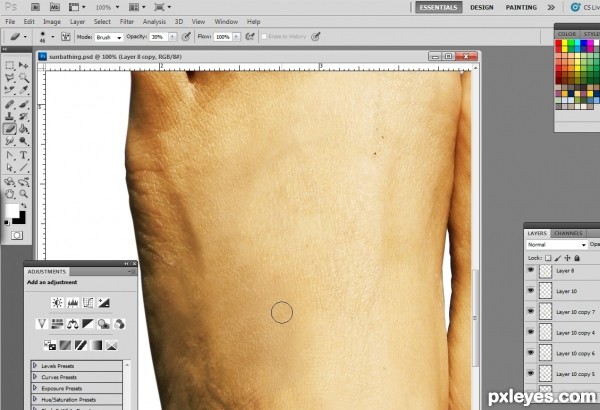Select the Eraser tool in toolbox
This screenshot has width=600, height=410.
(x=10, y=129)
